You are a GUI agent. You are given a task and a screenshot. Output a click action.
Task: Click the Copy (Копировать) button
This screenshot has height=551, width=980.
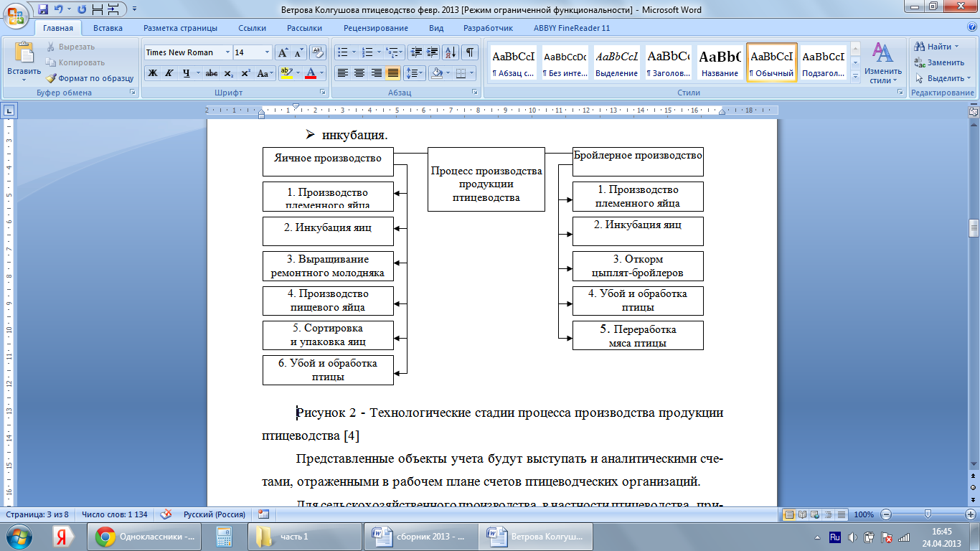point(77,62)
